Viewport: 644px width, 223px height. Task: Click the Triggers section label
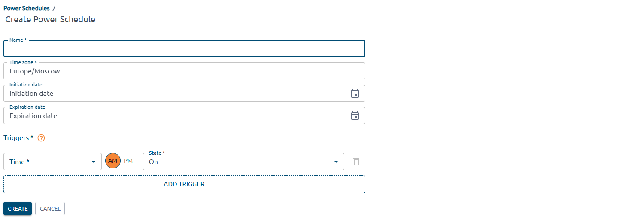pyautogui.click(x=18, y=138)
